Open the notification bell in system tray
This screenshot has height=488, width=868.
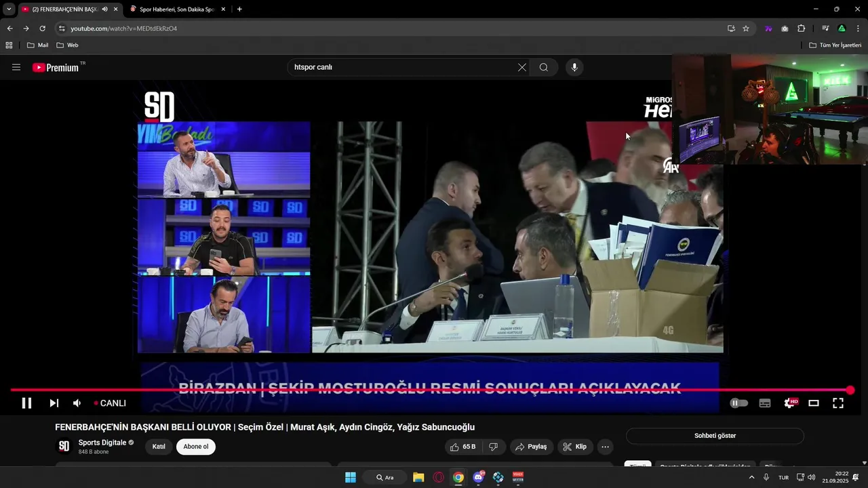(856, 478)
